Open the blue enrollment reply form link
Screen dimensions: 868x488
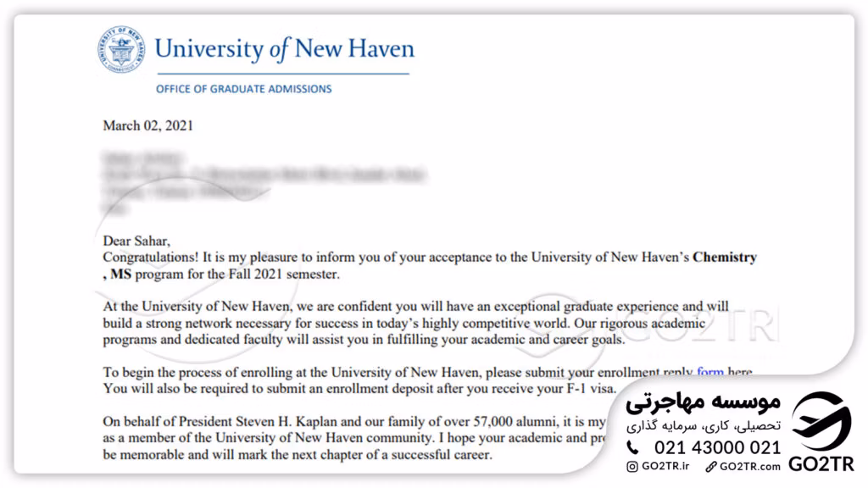click(x=710, y=372)
